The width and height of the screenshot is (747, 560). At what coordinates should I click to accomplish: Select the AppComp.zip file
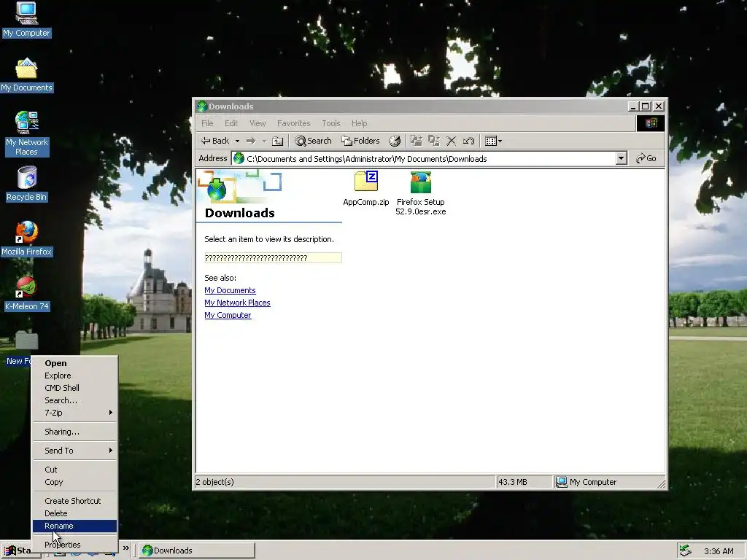[x=366, y=189]
